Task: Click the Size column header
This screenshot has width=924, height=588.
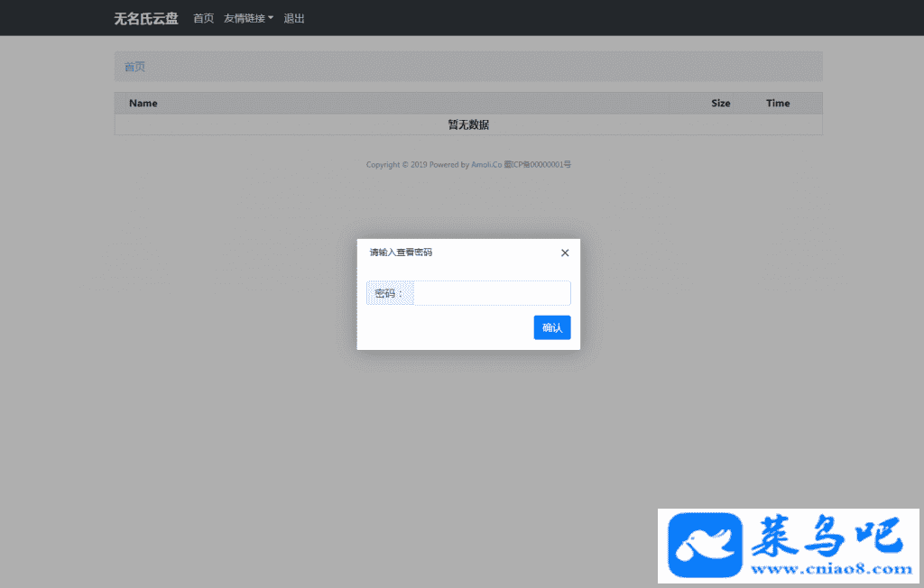Action: (x=721, y=103)
